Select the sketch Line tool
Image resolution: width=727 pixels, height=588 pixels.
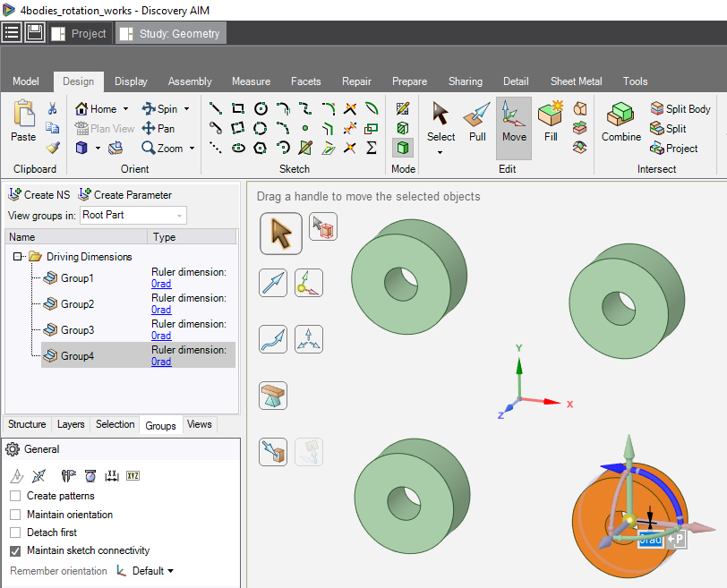215,108
